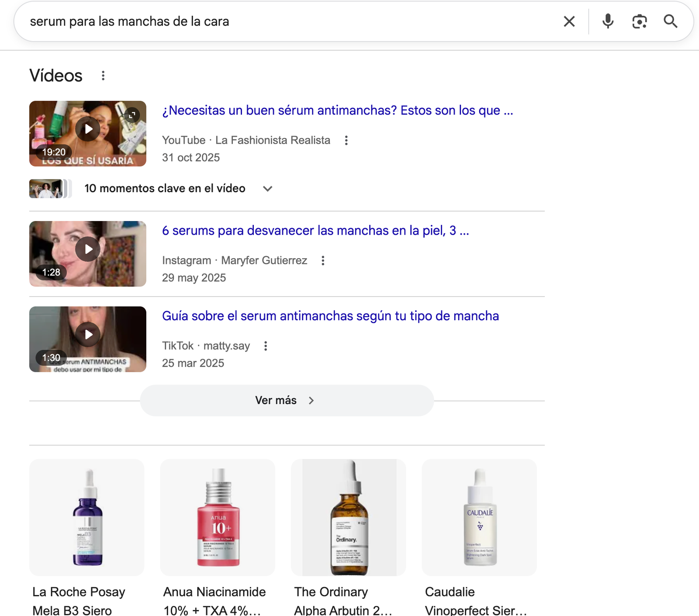Open more options for Maryfer Gutierrez video
Image resolution: width=699 pixels, height=616 pixels.
pyautogui.click(x=323, y=260)
